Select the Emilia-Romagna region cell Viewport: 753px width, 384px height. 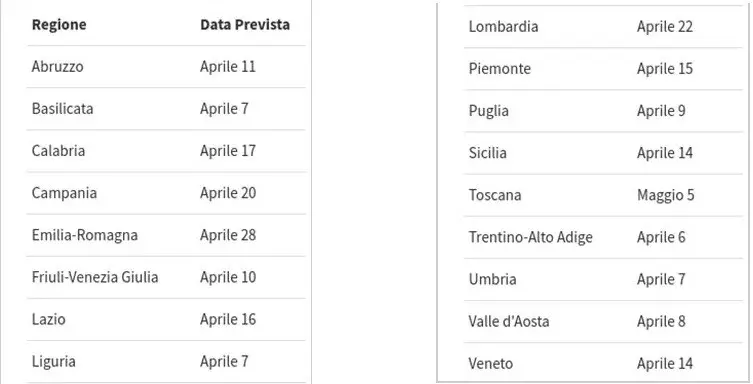[x=85, y=235]
